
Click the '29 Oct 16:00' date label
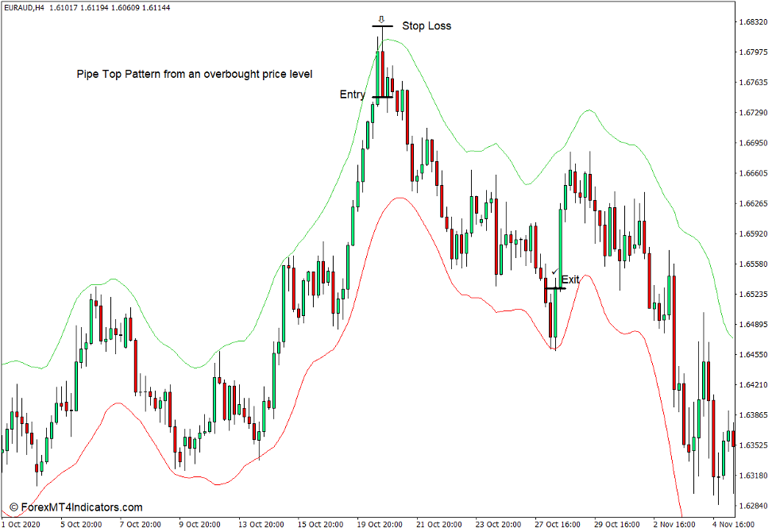[617, 524]
